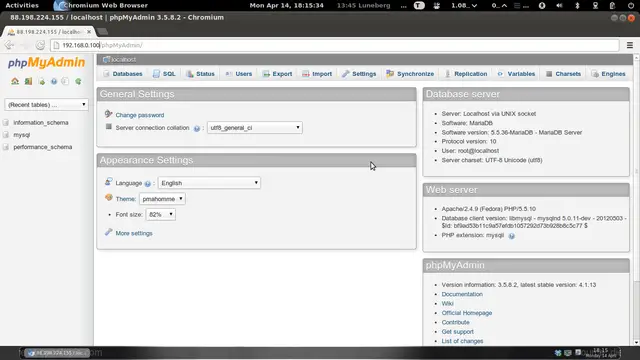Click the clock Mon Apr 14 in top panel

287,5
